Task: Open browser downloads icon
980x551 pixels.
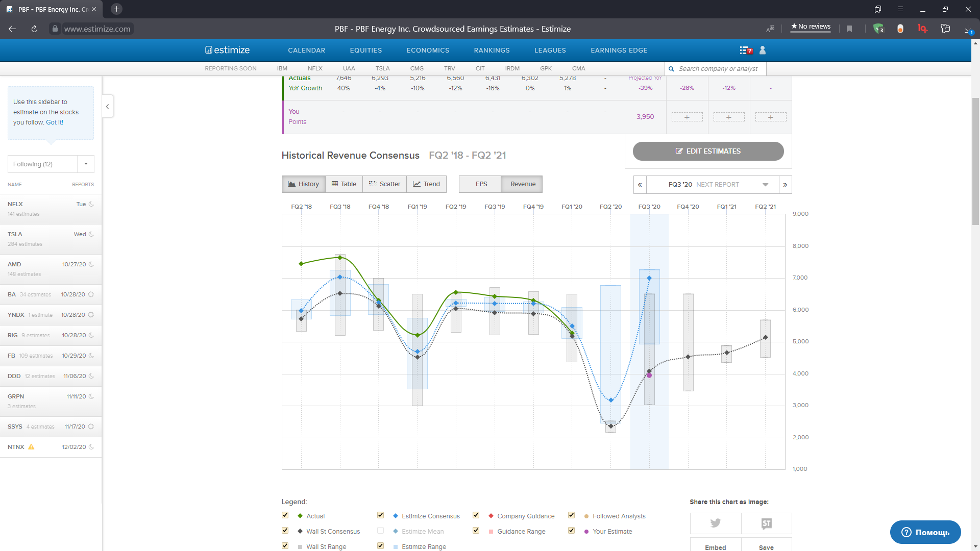Action: coord(968,29)
